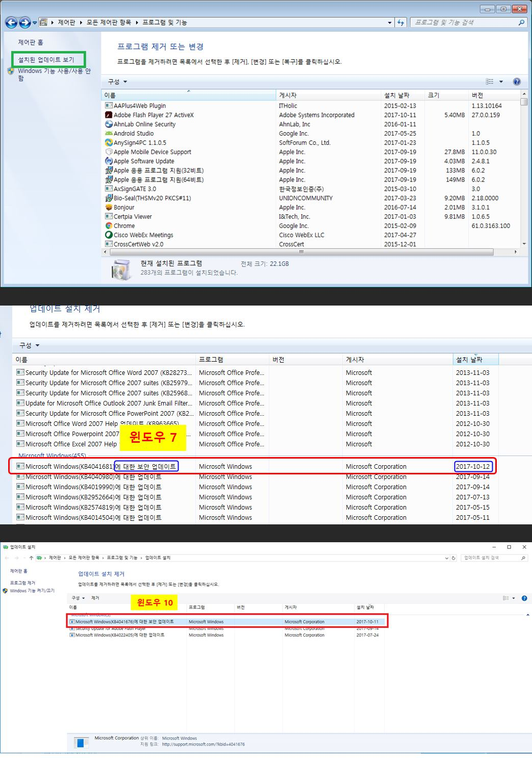Select the CrossCertWeb v2.0 program row
The image size is (532, 758).
[x=311, y=244]
